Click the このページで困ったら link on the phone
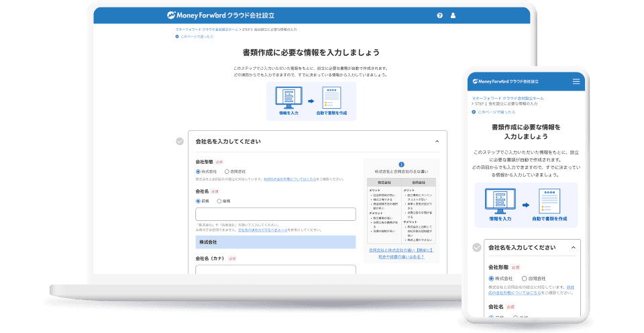This screenshot has width=644, height=333. pos(496,112)
